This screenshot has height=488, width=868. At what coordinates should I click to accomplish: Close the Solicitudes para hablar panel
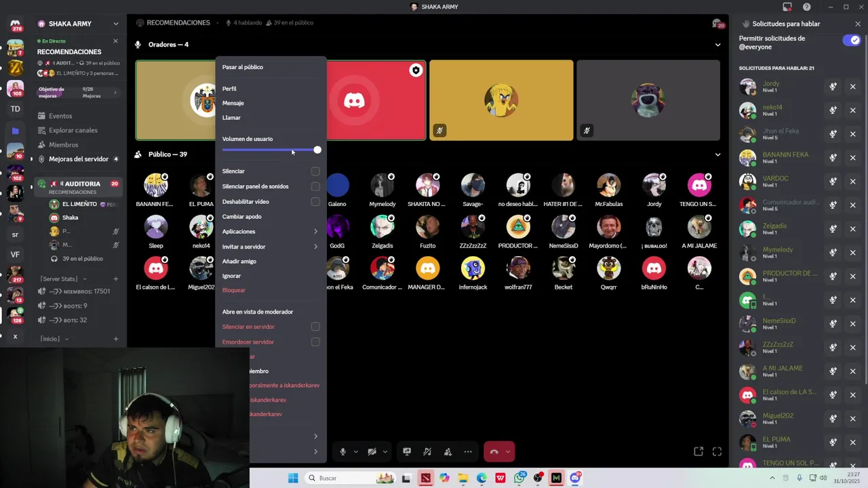pyautogui.click(x=858, y=24)
